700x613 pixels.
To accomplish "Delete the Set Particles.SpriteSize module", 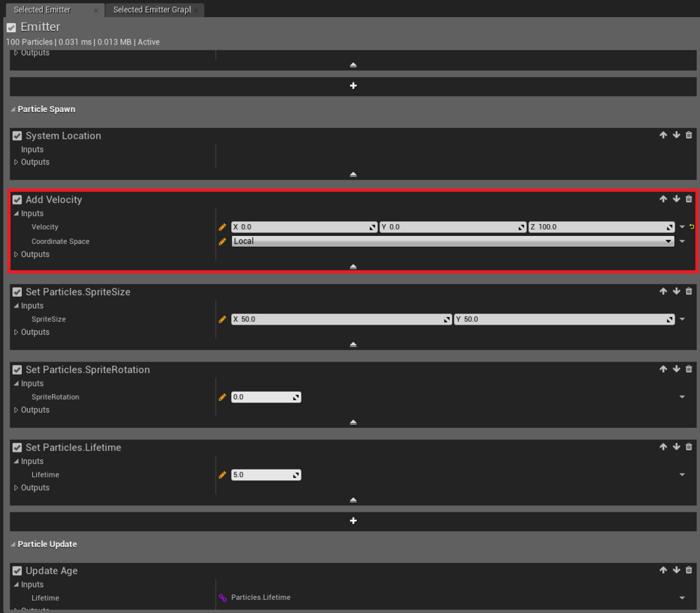I will [689, 291].
